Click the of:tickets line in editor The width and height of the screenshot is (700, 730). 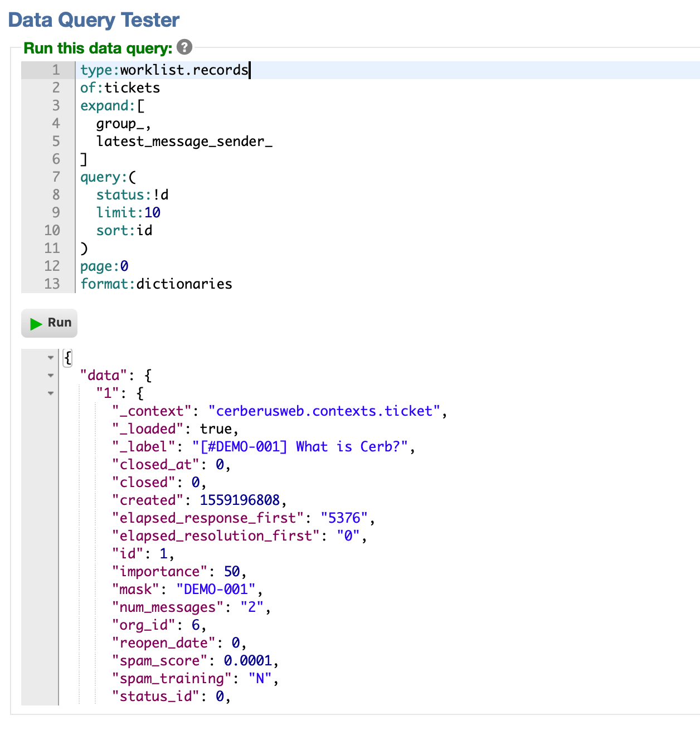(120, 88)
